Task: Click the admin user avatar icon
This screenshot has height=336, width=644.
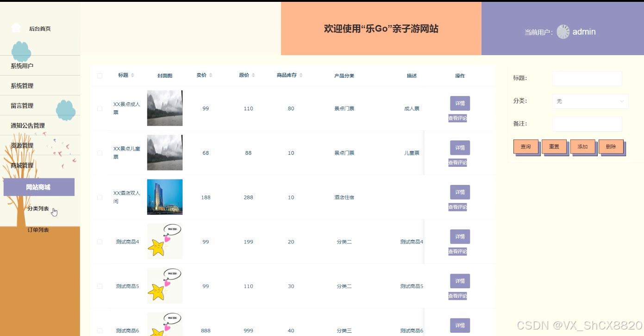Action: (563, 32)
